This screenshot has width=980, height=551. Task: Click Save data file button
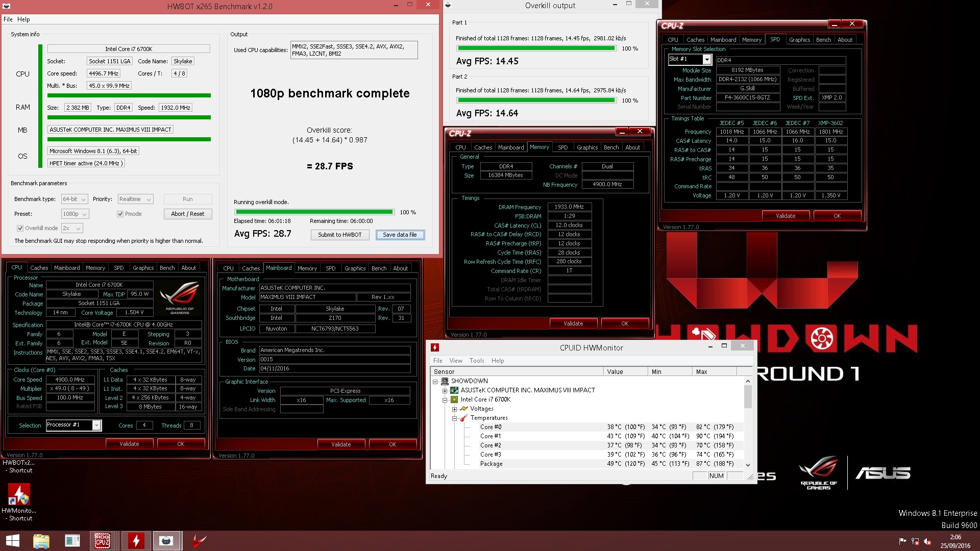pyautogui.click(x=400, y=235)
